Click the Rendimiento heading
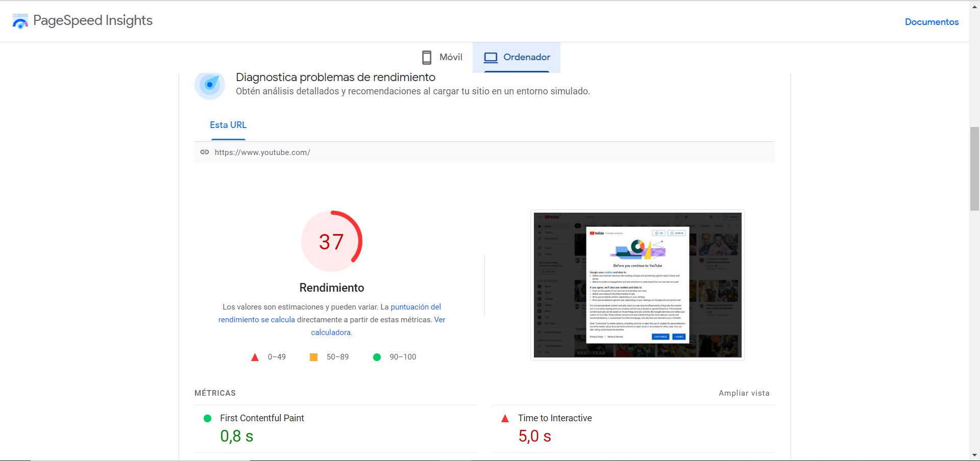Image resolution: width=980 pixels, height=461 pixels. (x=332, y=288)
